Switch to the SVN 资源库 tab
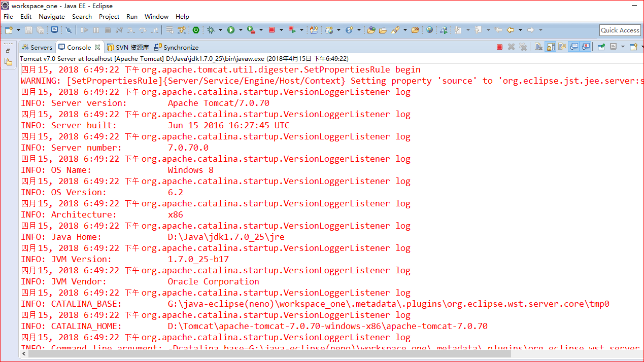Image resolution: width=644 pixels, height=362 pixels. [128, 47]
